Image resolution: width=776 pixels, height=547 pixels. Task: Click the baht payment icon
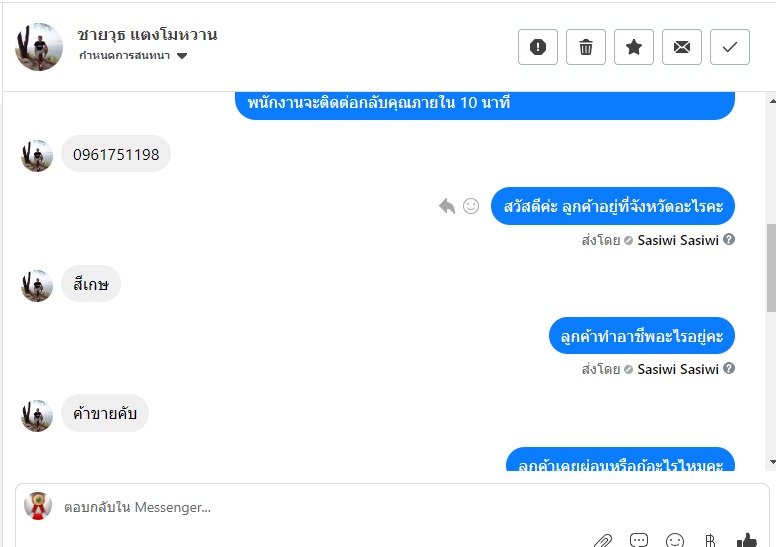pyautogui.click(x=710, y=541)
